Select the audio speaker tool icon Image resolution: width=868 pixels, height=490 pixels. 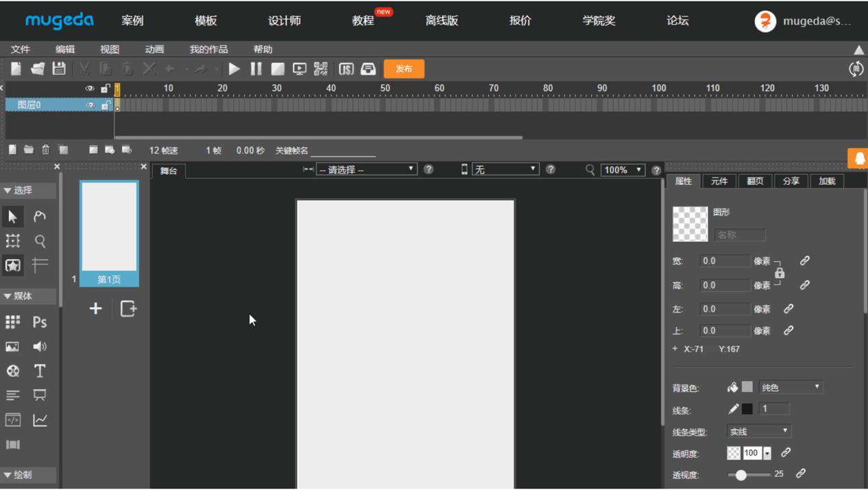[40, 347]
